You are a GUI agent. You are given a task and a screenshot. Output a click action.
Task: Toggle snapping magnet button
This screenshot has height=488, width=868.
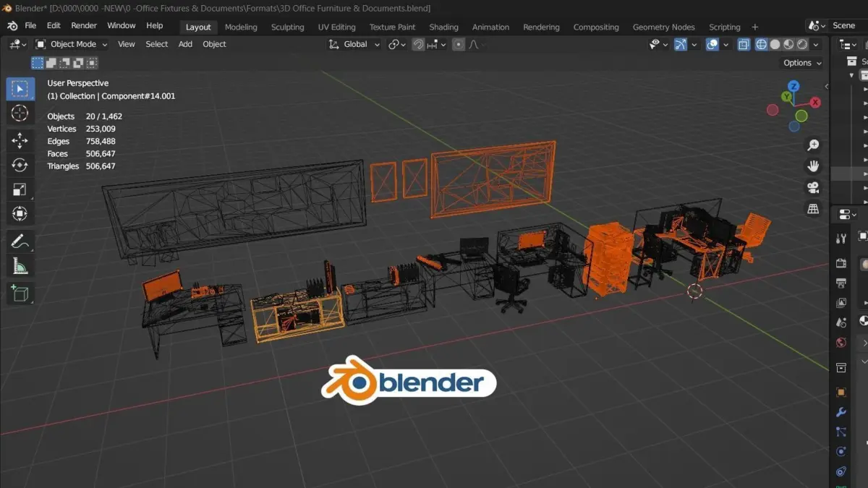tap(418, 44)
